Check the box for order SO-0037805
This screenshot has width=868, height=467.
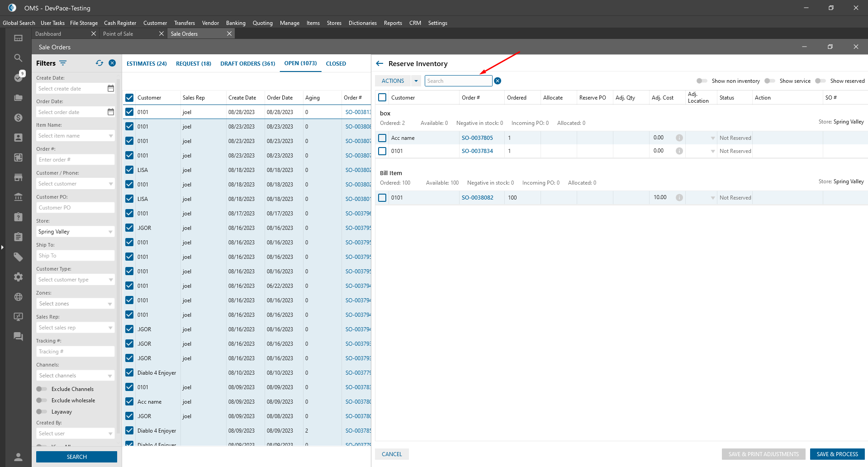tap(382, 138)
